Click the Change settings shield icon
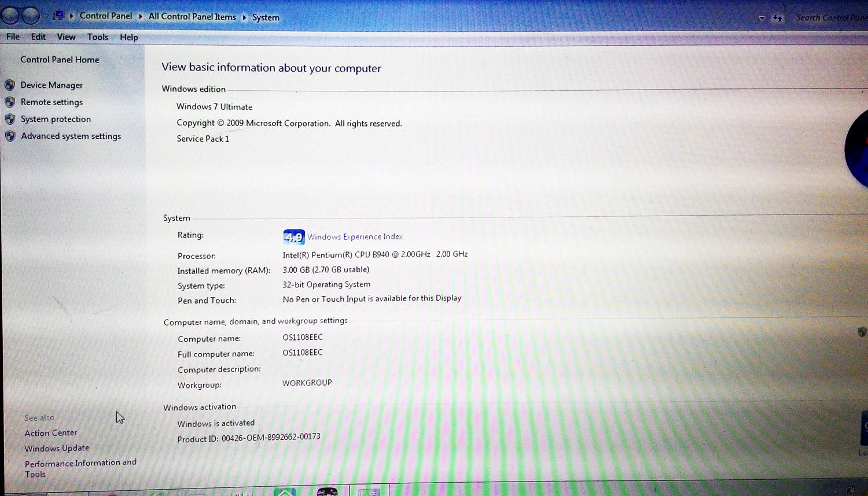The height and width of the screenshot is (496, 868). (862, 332)
